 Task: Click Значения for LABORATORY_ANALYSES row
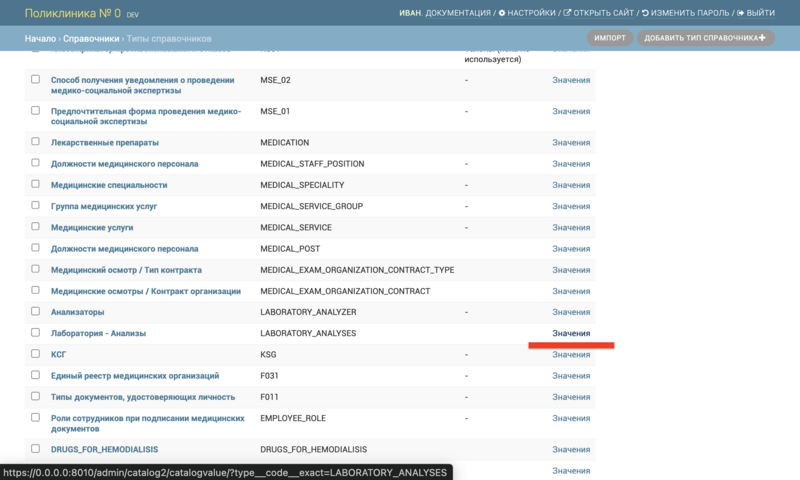[571, 334]
